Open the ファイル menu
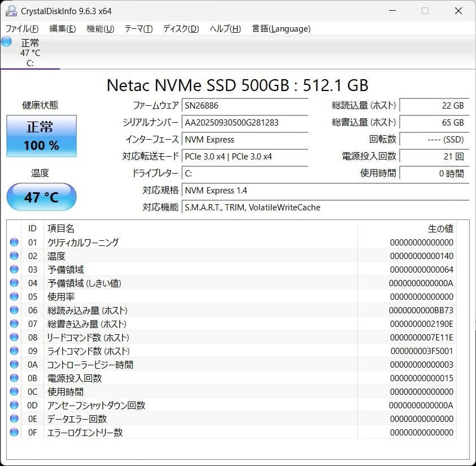Viewport: 476px width, 466px height. coord(19,29)
